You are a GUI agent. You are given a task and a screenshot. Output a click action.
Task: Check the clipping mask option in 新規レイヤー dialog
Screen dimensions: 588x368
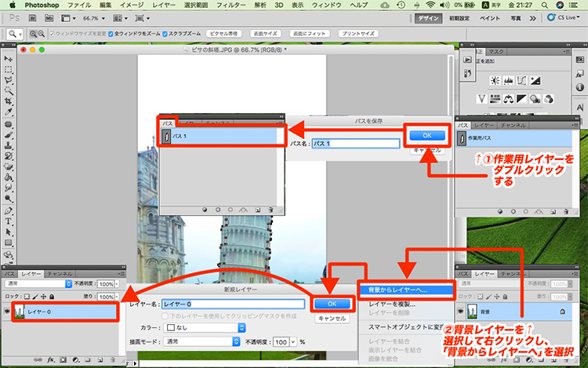click(165, 316)
